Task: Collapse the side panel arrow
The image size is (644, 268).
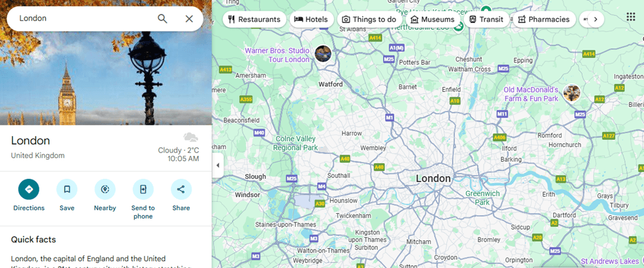Action: coord(218,166)
